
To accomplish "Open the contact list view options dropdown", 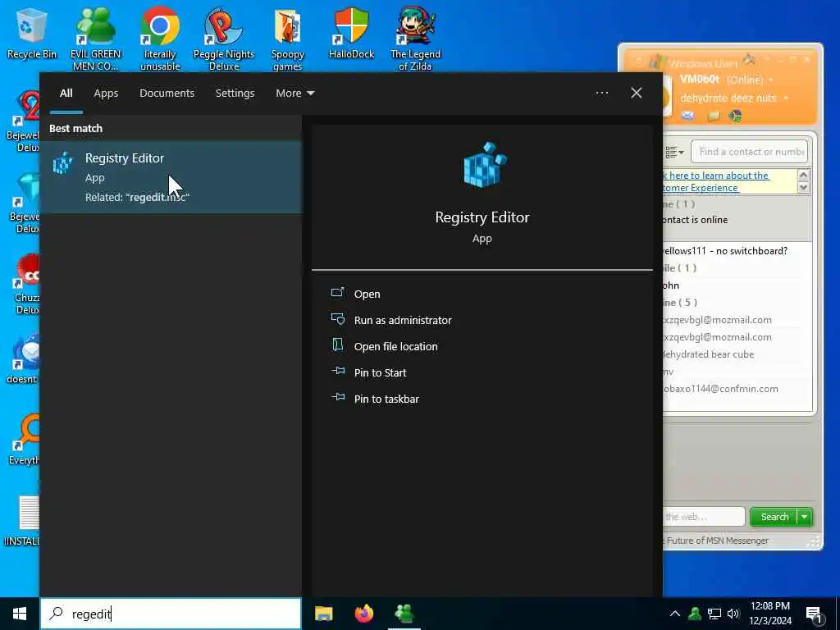I will pyautogui.click(x=674, y=152).
